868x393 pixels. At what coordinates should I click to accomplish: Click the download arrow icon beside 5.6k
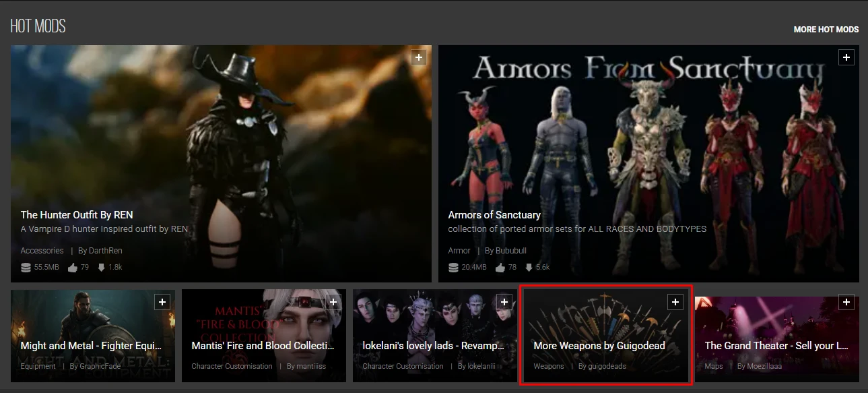529,268
